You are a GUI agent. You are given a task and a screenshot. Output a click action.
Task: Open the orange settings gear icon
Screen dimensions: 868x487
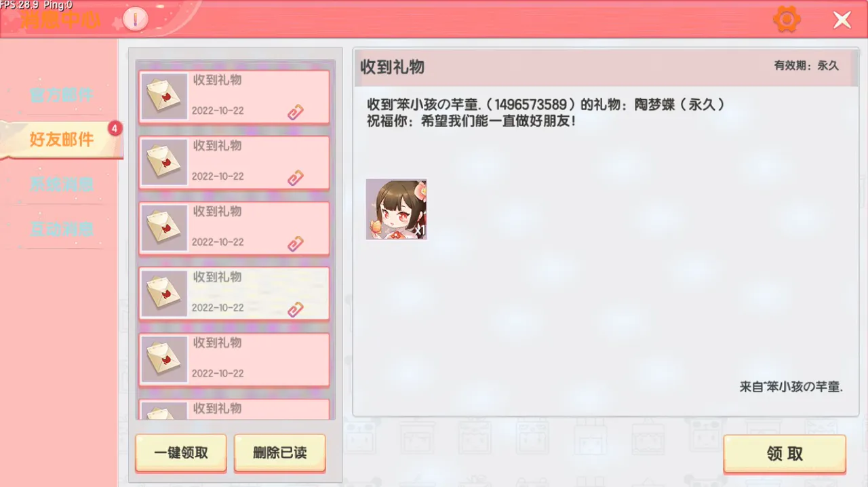click(x=787, y=19)
